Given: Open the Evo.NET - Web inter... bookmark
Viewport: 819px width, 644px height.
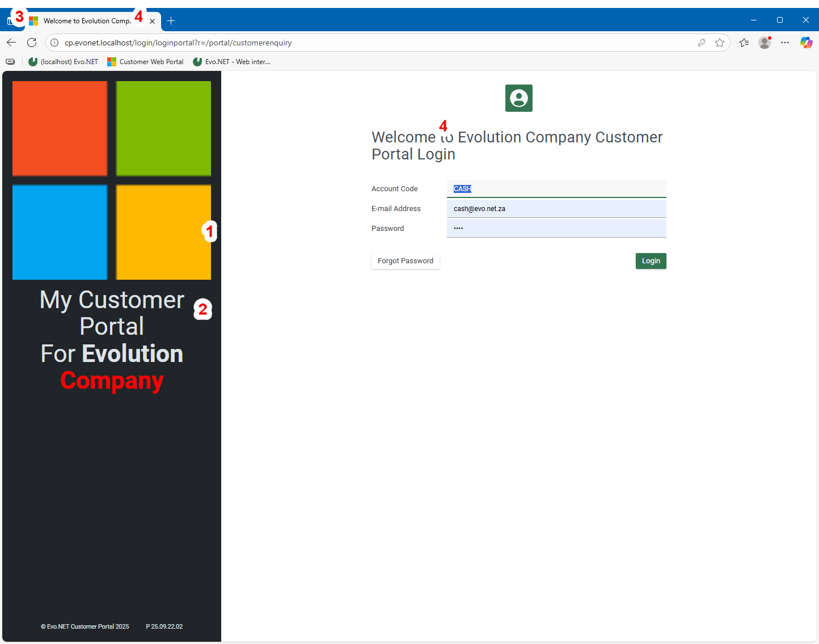Looking at the screenshot, I should pos(231,62).
